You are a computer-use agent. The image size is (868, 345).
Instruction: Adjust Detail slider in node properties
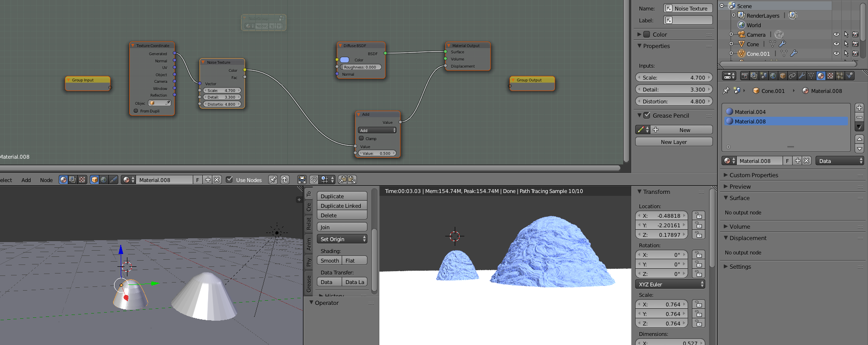(x=674, y=90)
